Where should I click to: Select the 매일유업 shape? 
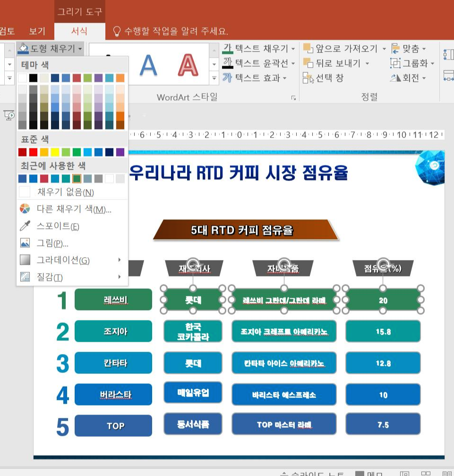[193, 392]
